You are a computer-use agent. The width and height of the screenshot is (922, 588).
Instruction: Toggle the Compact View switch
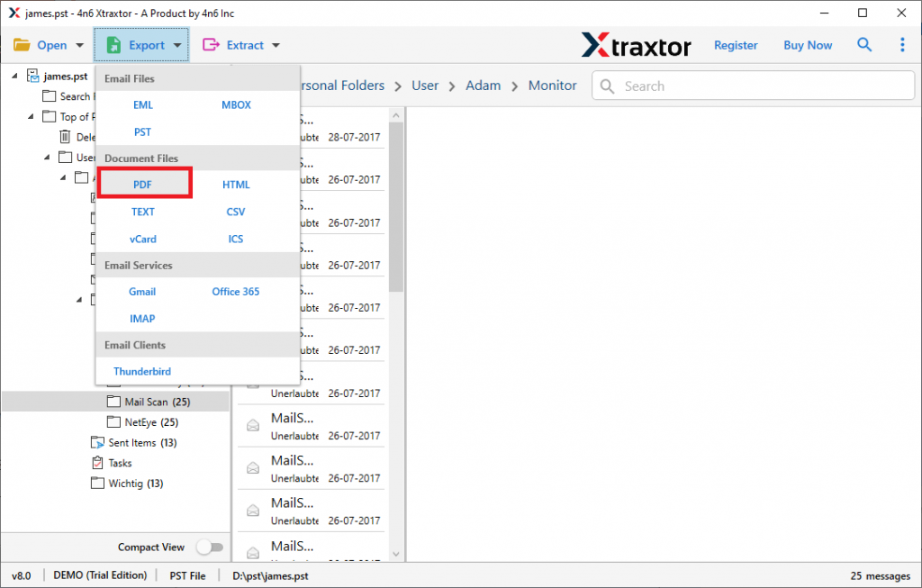coord(210,547)
